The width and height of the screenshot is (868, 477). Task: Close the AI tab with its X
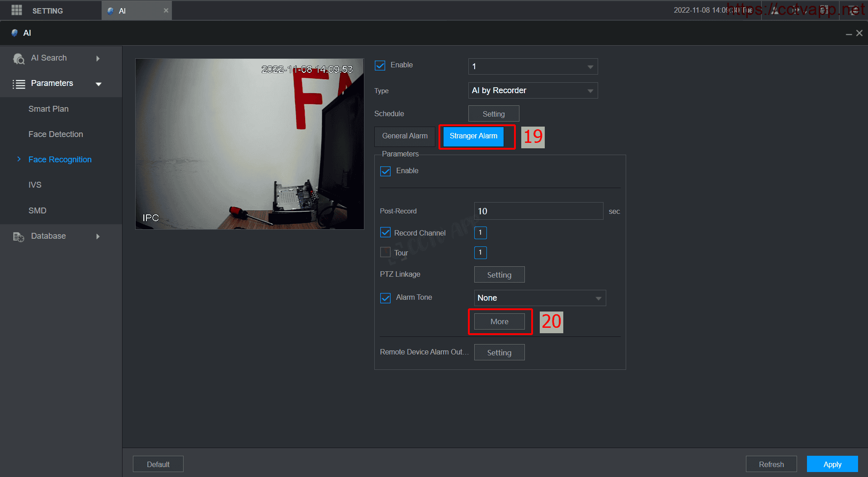click(166, 10)
